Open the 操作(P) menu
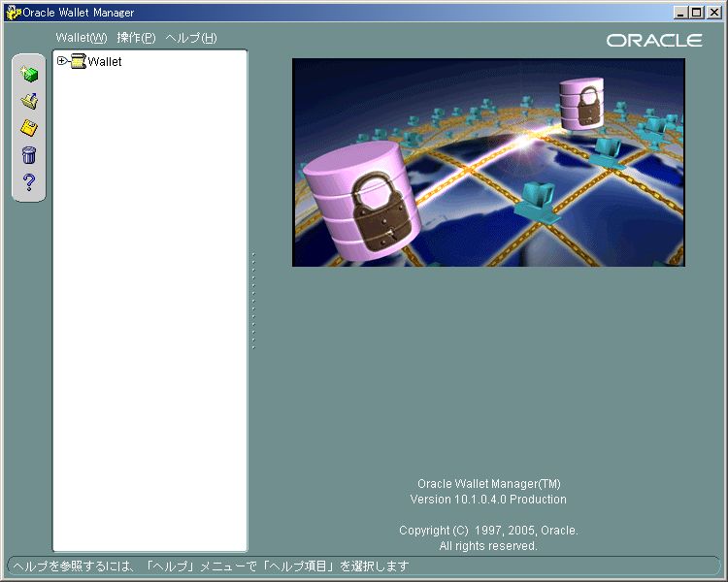This screenshot has height=582, width=728. coord(136,38)
